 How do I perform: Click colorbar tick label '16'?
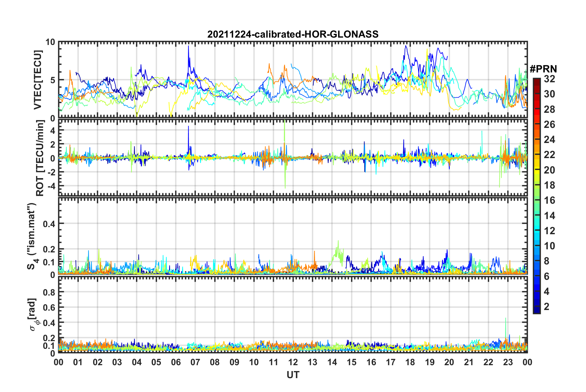pyautogui.click(x=549, y=200)
